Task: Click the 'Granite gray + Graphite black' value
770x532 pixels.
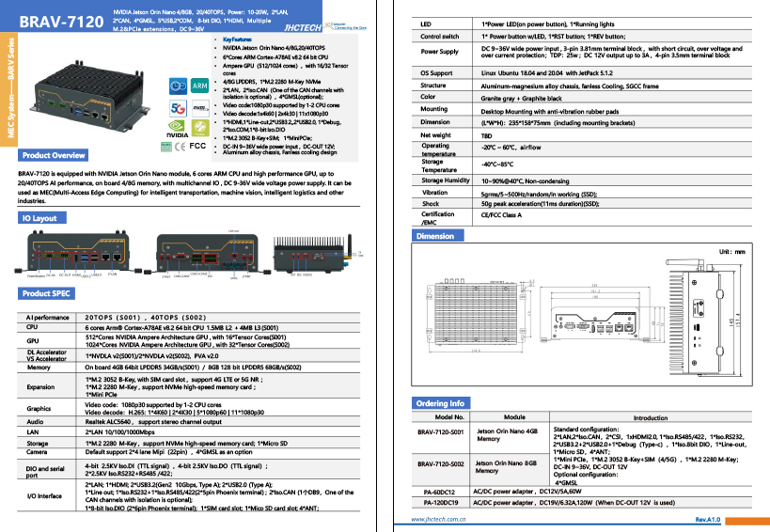Action: point(522,98)
